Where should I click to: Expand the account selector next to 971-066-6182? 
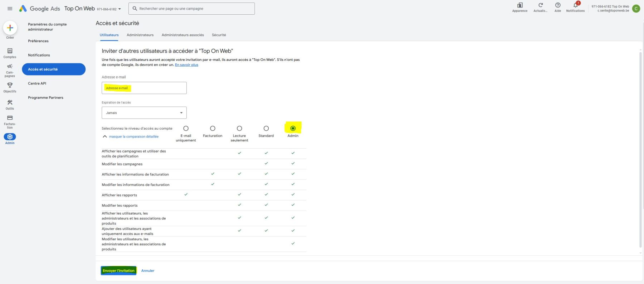[119, 9]
